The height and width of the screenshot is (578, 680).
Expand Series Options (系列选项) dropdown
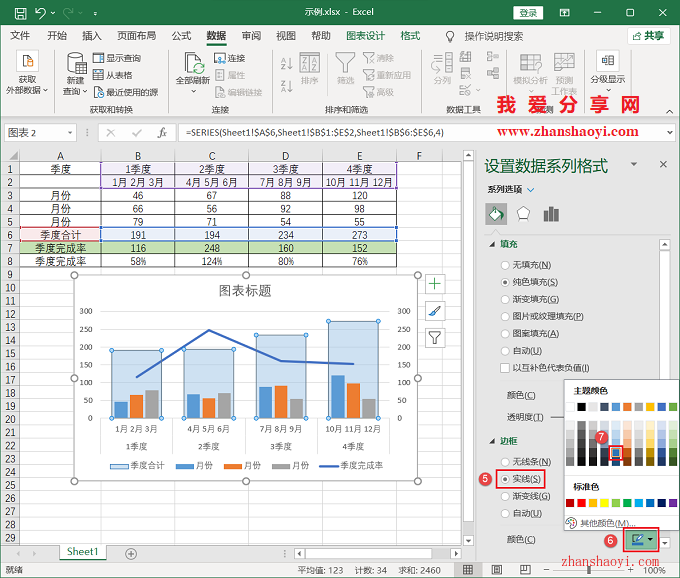pos(531,189)
